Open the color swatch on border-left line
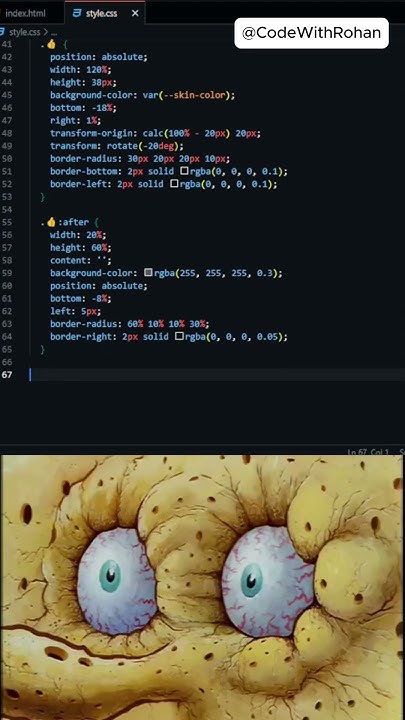Image resolution: width=405 pixels, height=720 pixels. (174, 184)
